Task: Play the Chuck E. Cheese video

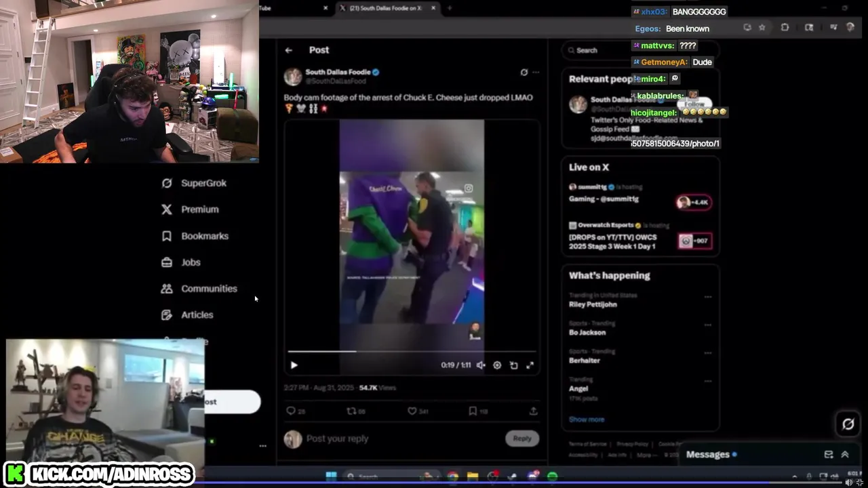Action: click(294, 365)
